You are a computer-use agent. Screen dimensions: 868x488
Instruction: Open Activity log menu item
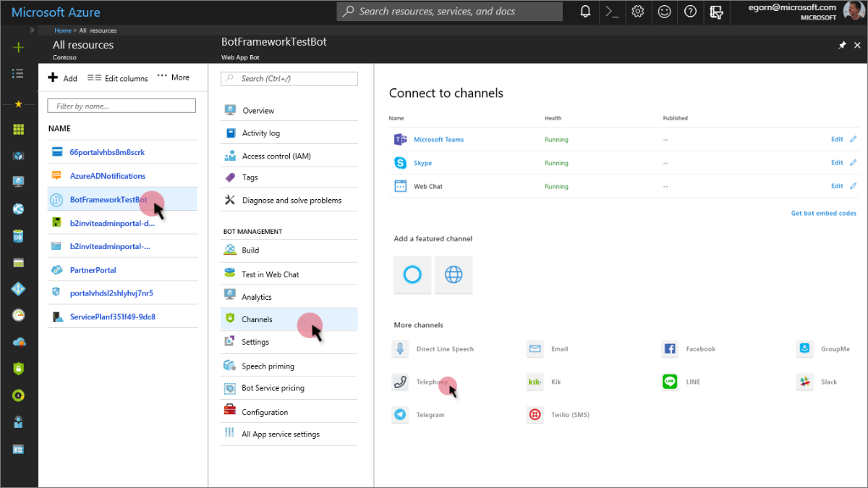click(289, 133)
